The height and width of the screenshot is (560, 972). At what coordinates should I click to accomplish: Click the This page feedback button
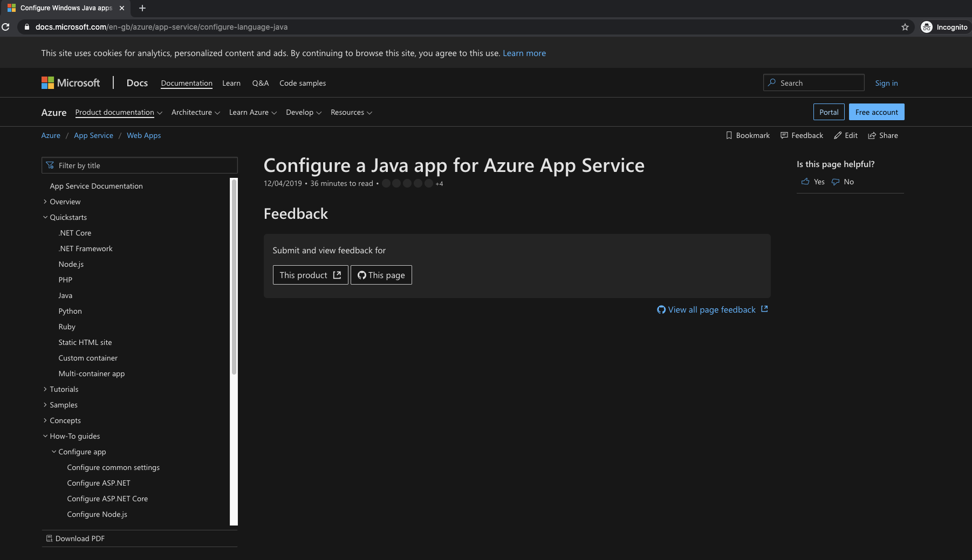[x=381, y=275]
